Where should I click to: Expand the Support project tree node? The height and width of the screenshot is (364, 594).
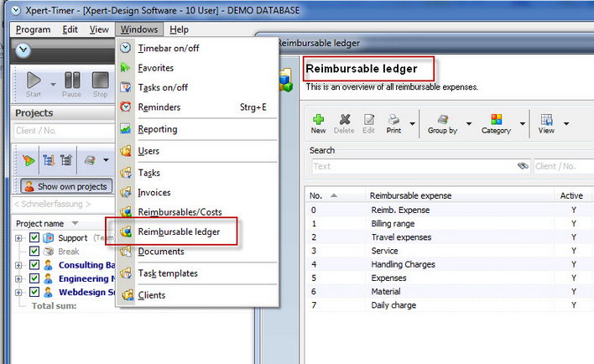(18, 238)
